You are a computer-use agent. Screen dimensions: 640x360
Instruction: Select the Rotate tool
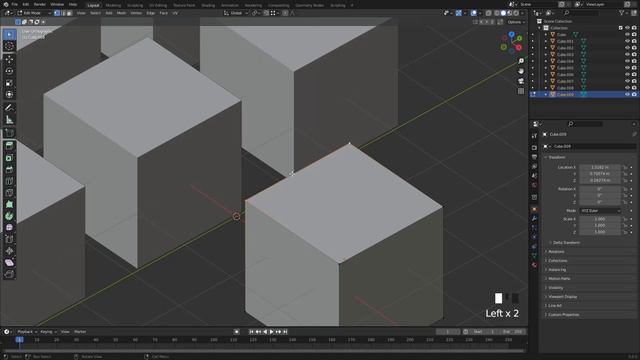point(9,71)
